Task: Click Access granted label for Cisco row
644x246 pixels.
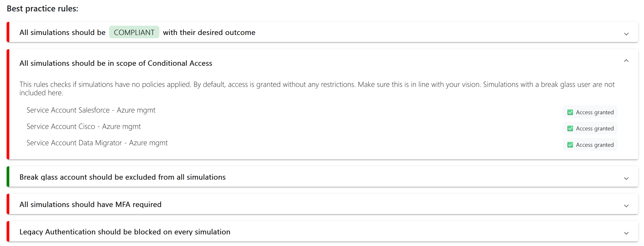Action: pyautogui.click(x=594, y=129)
